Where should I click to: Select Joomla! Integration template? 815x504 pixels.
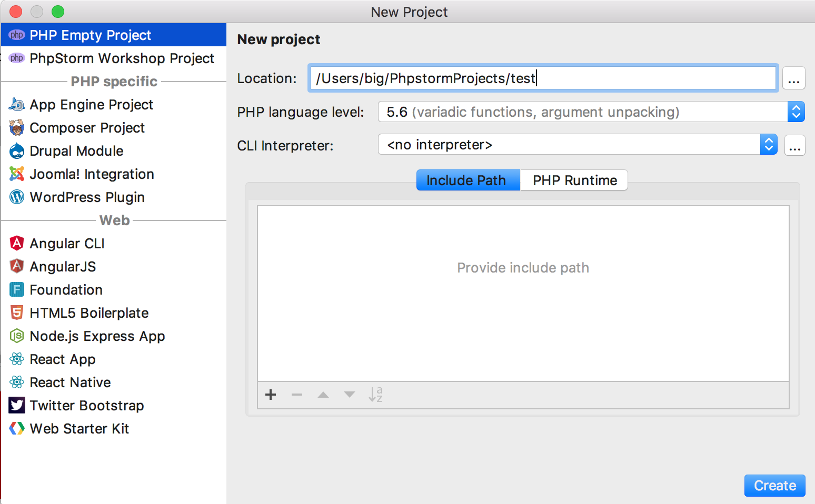[x=114, y=174]
